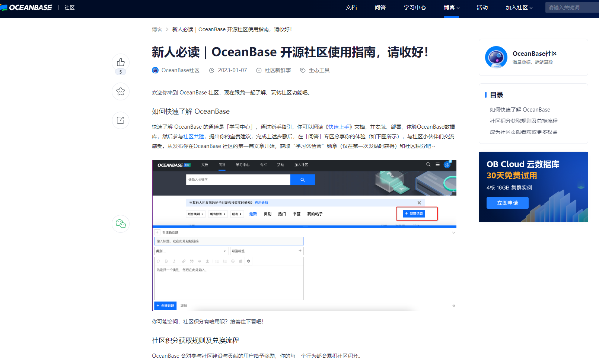Click the OB Cloud 云数据库 banner

(x=533, y=187)
